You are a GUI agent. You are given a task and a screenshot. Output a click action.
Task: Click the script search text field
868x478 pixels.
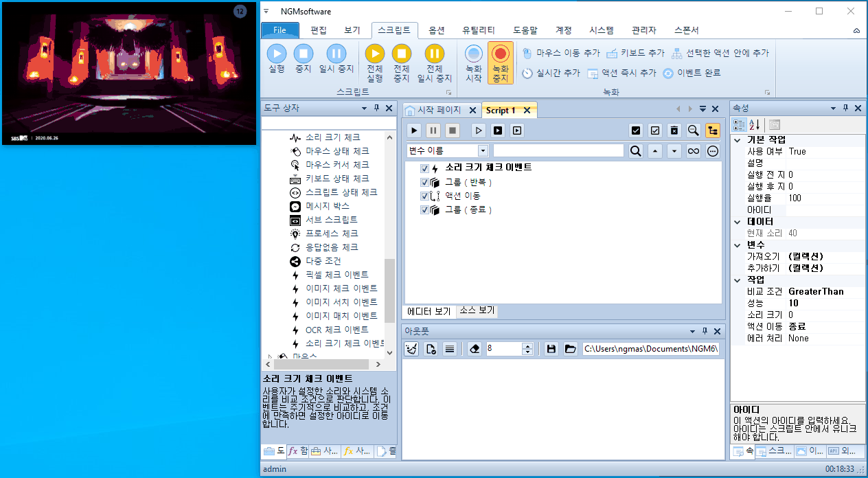coord(558,151)
